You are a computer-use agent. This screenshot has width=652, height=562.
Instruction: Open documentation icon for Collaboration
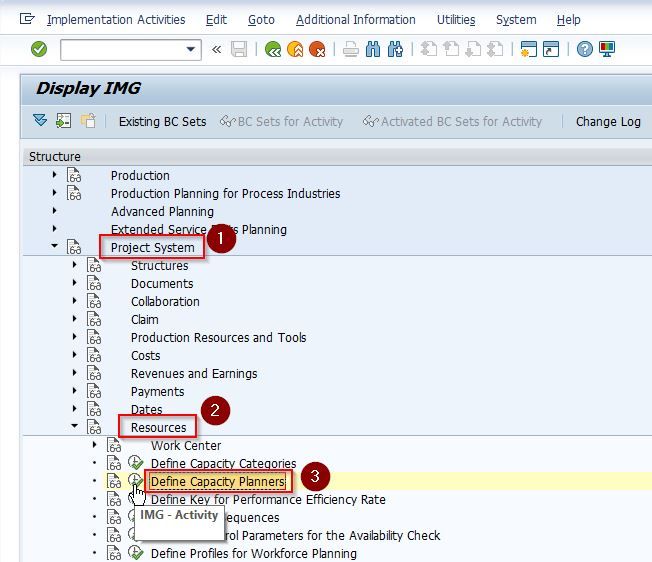click(94, 301)
